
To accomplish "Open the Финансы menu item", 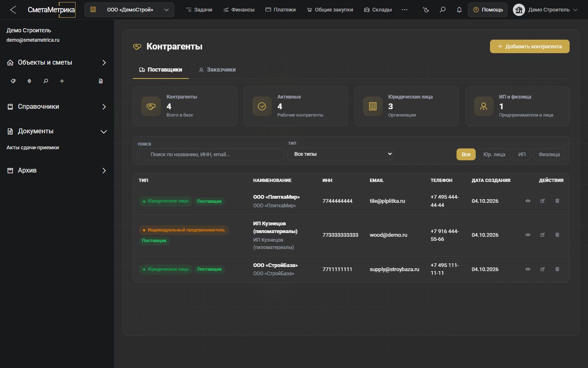I will point(239,10).
